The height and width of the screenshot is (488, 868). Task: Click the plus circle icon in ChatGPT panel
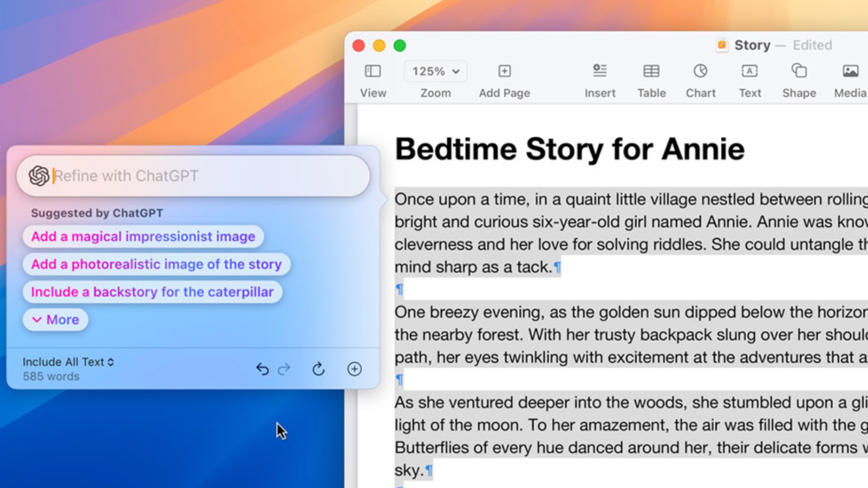point(354,369)
